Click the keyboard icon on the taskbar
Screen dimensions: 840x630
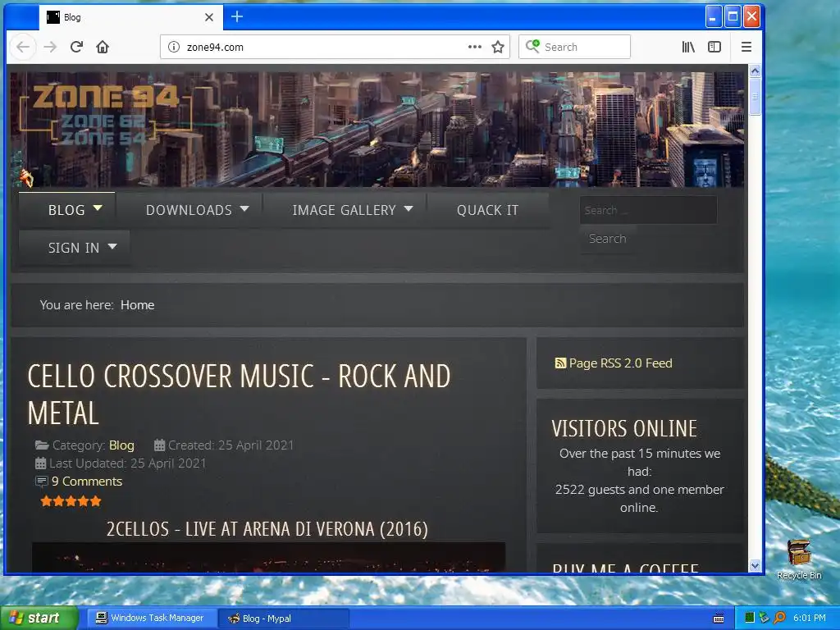pos(719,619)
